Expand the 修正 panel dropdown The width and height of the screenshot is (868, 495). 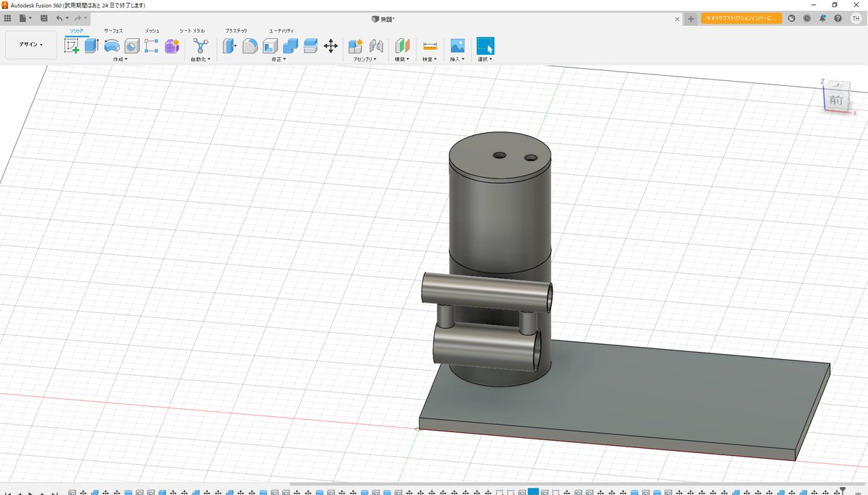coord(278,59)
